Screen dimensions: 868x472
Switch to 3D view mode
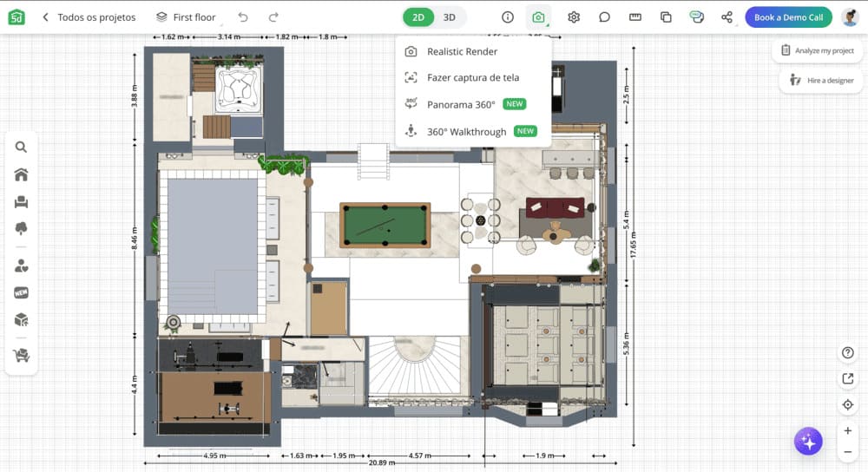pos(449,17)
